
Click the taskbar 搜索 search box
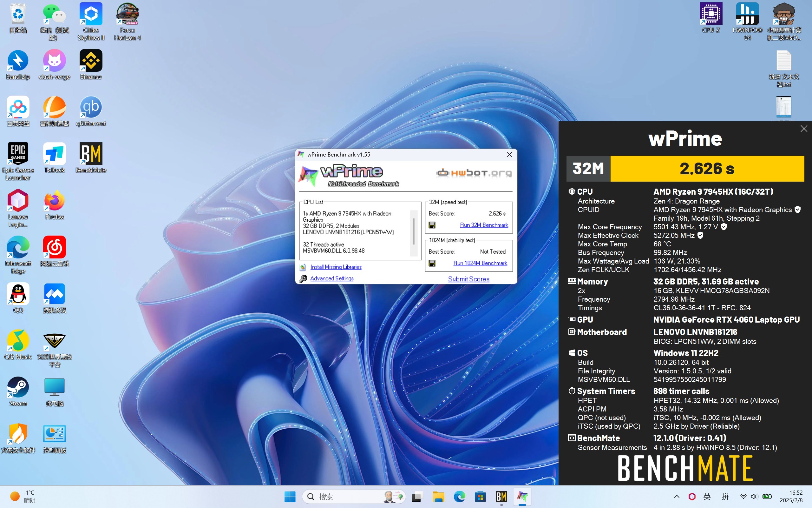(354, 497)
